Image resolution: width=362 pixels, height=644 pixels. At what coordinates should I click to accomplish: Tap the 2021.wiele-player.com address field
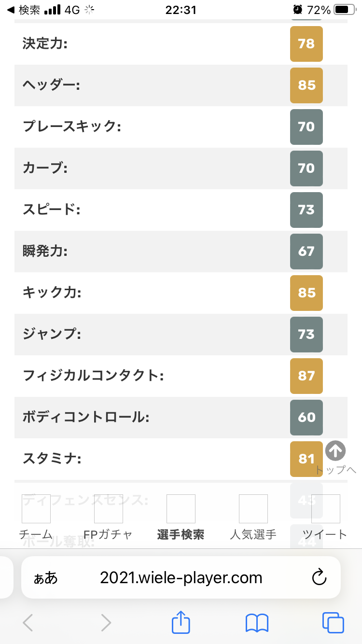[181, 578]
